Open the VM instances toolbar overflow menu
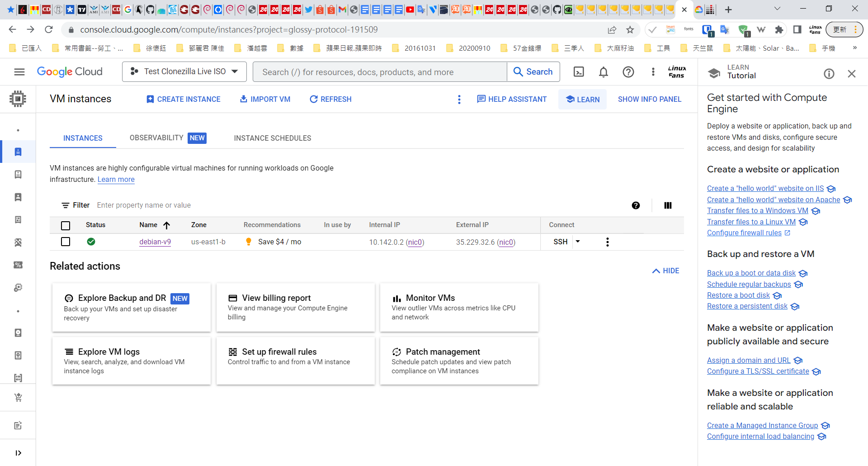 click(x=459, y=100)
